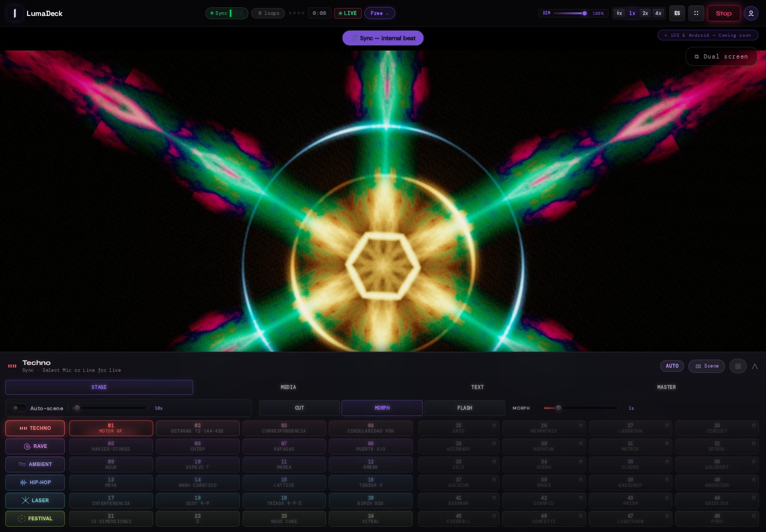
Task: Click the Dual screen button
Action: tap(721, 56)
